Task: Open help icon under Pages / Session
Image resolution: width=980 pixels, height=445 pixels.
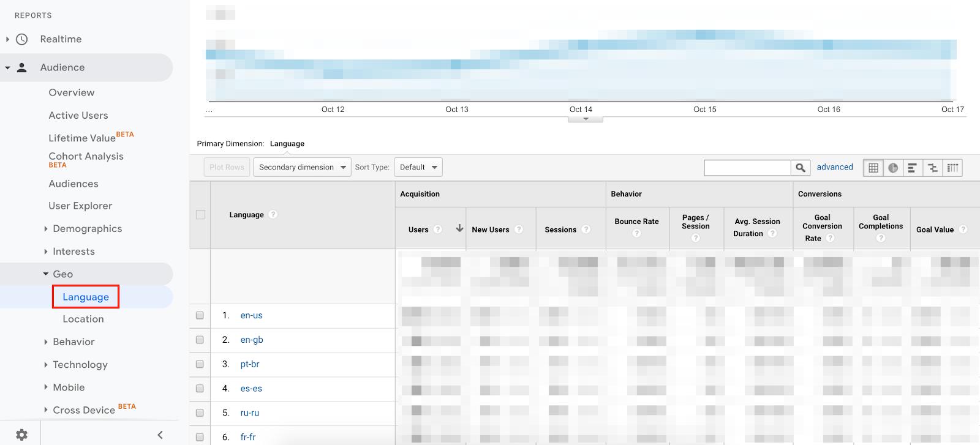Action: click(695, 237)
